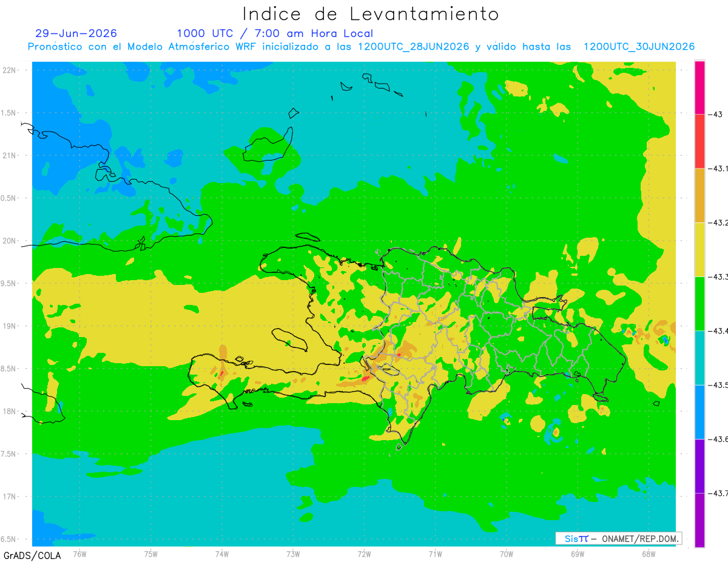Screen dimensions: 728x562
Task: Click the title 'Indice de Levantamiento'
Action: tap(371, 13)
